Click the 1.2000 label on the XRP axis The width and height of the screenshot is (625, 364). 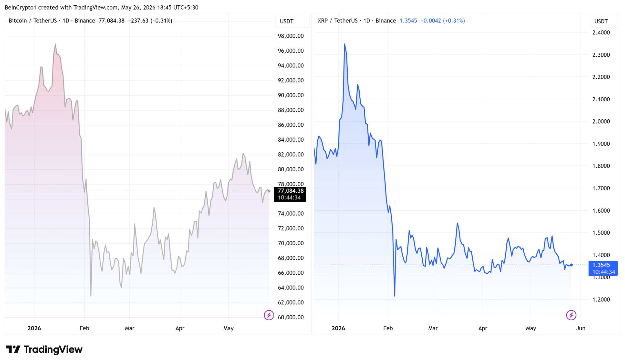(601, 300)
